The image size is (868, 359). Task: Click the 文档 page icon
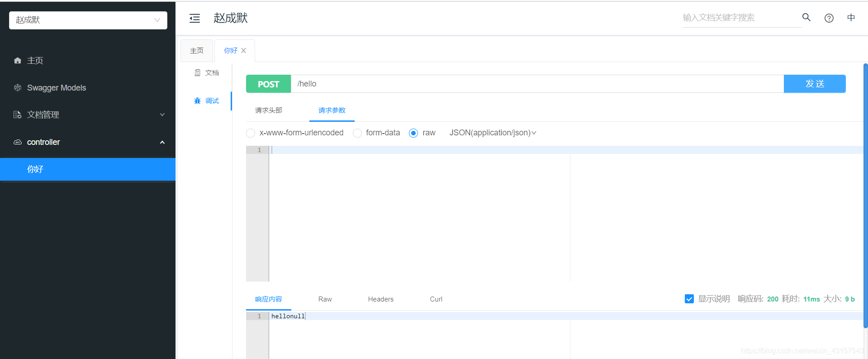[x=197, y=72]
